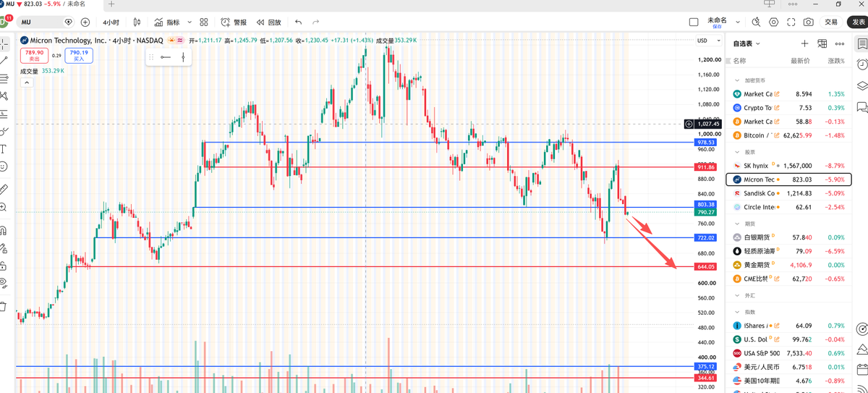Viewport: 868px width, 393px height.
Task: Open a new tab with plus
Action: [111, 4]
